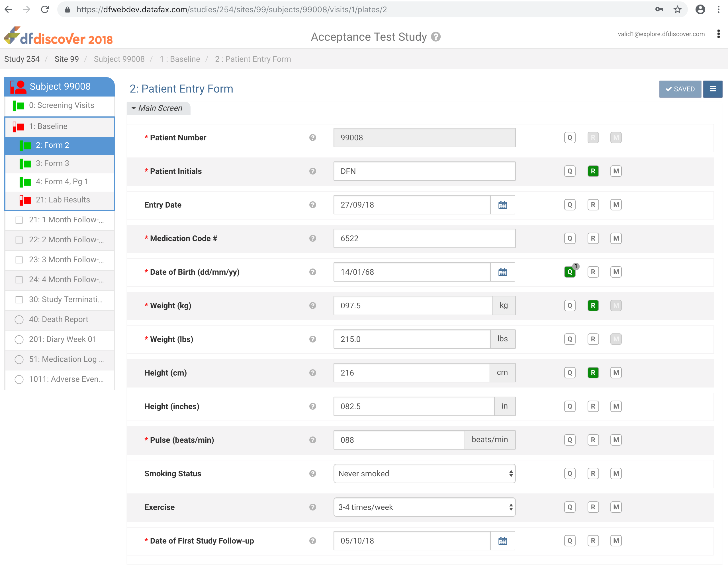
Task: Open the Smoking Status dropdown
Action: [424, 473]
